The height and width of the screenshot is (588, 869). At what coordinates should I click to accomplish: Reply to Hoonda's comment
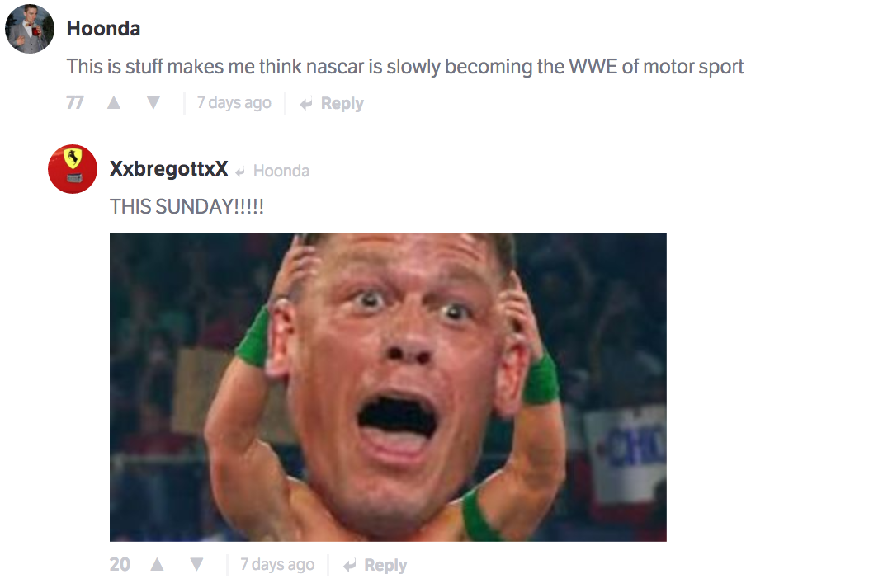[x=332, y=103]
